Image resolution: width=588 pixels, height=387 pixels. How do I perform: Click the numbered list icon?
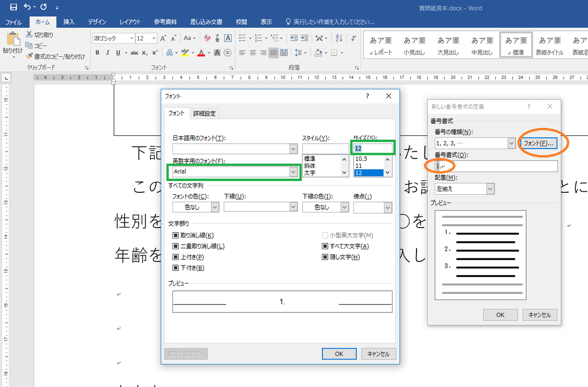(257, 38)
